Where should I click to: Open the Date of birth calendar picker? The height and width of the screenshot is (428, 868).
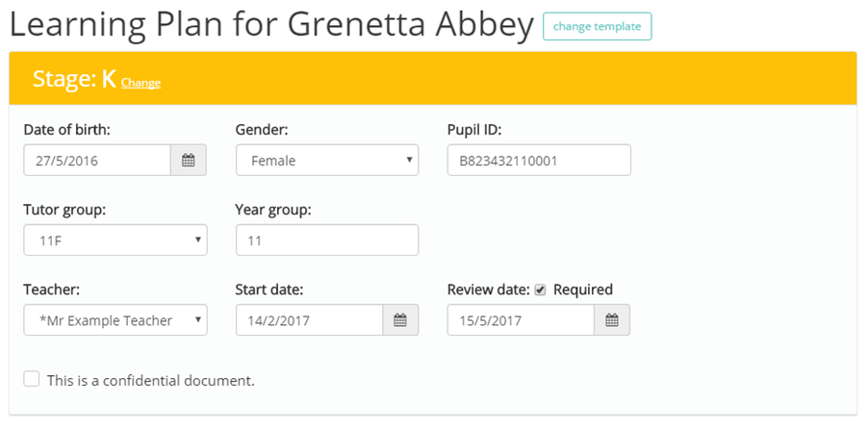click(189, 161)
